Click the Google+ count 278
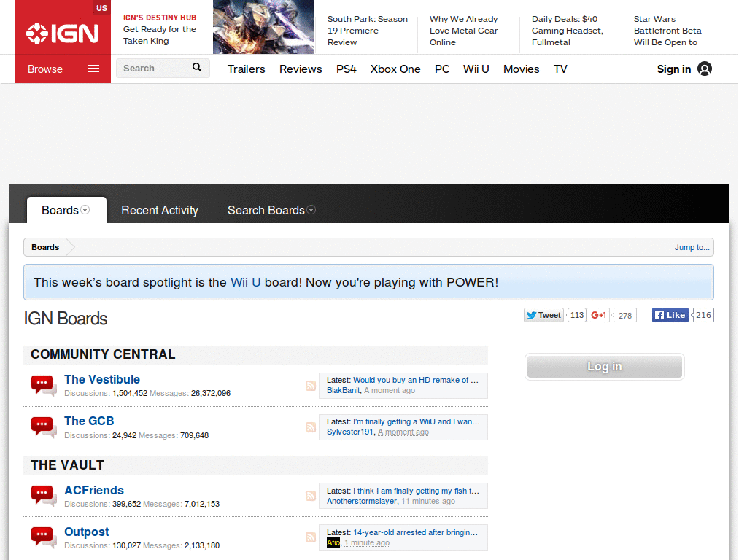747x560 pixels. 625,315
